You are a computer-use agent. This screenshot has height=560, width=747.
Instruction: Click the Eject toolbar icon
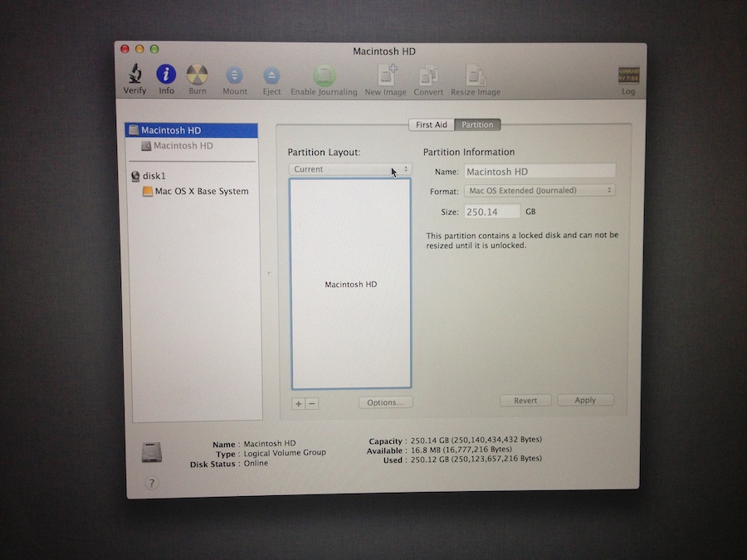click(x=271, y=75)
